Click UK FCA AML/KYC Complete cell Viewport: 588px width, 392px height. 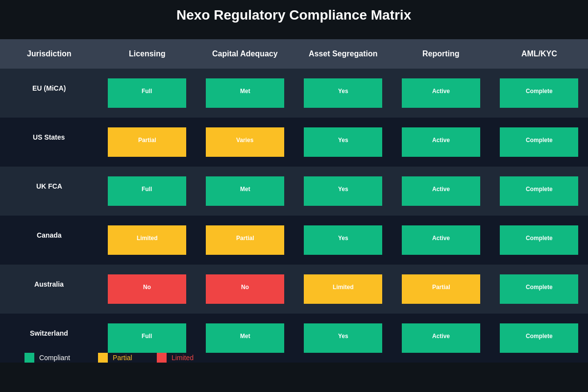pos(539,191)
